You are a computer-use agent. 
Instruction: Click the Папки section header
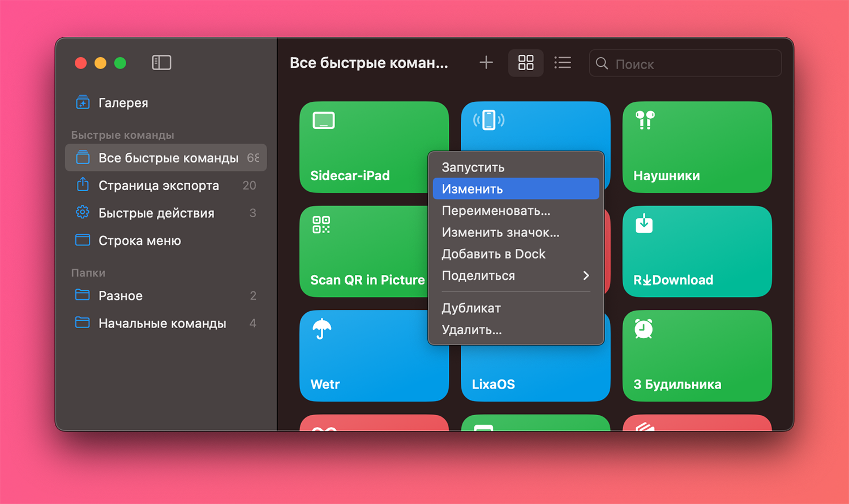88,273
